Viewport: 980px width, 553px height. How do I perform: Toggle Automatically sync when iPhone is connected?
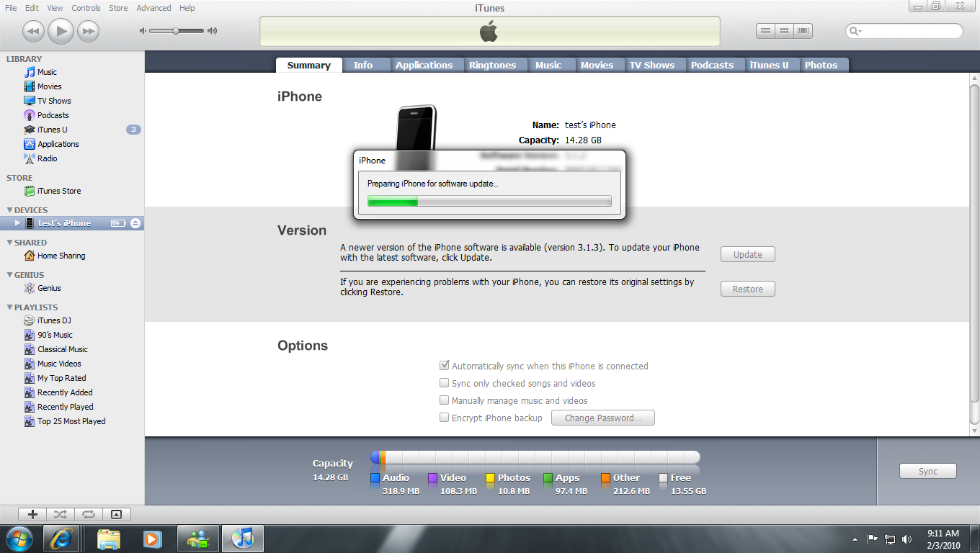tap(445, 366)
